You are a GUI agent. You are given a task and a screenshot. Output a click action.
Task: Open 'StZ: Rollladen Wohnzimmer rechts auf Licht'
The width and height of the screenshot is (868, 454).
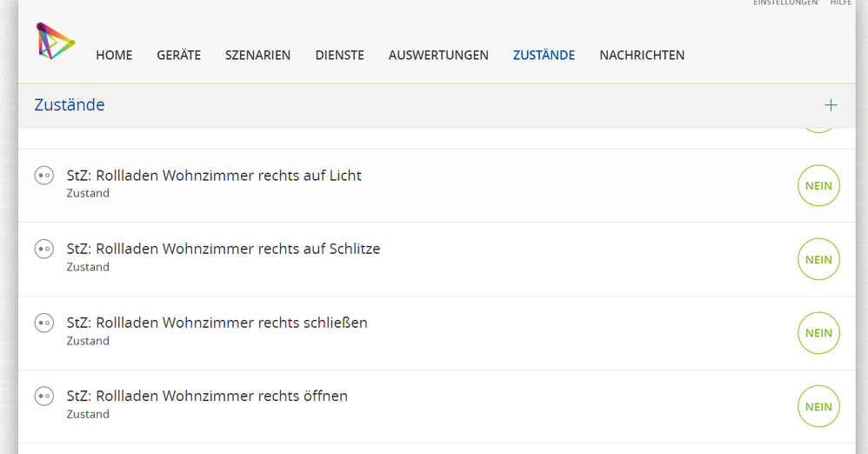214,176
